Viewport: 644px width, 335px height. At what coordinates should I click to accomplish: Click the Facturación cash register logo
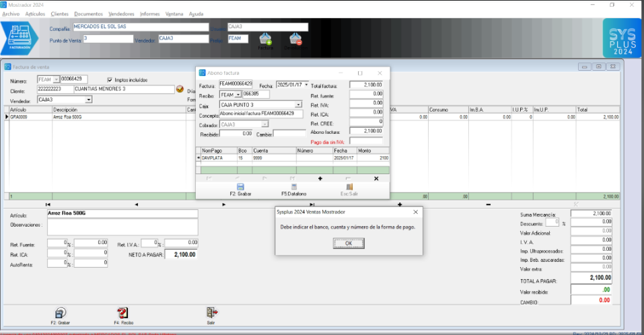(19, 38)
